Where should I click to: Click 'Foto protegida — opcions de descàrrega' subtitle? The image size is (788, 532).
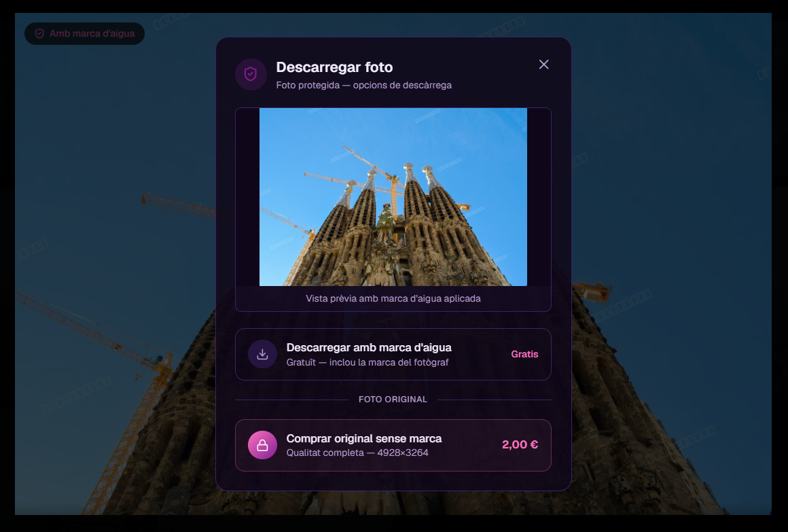tap(364, 85)
